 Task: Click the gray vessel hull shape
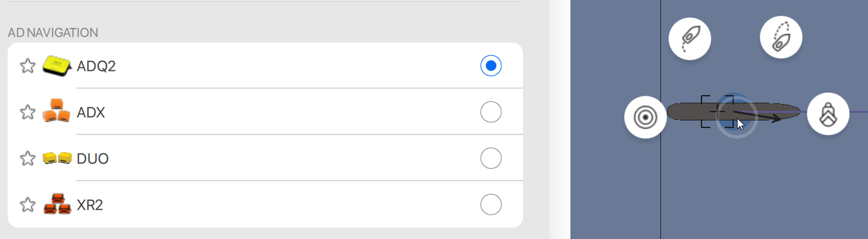[x=733, y=112]
